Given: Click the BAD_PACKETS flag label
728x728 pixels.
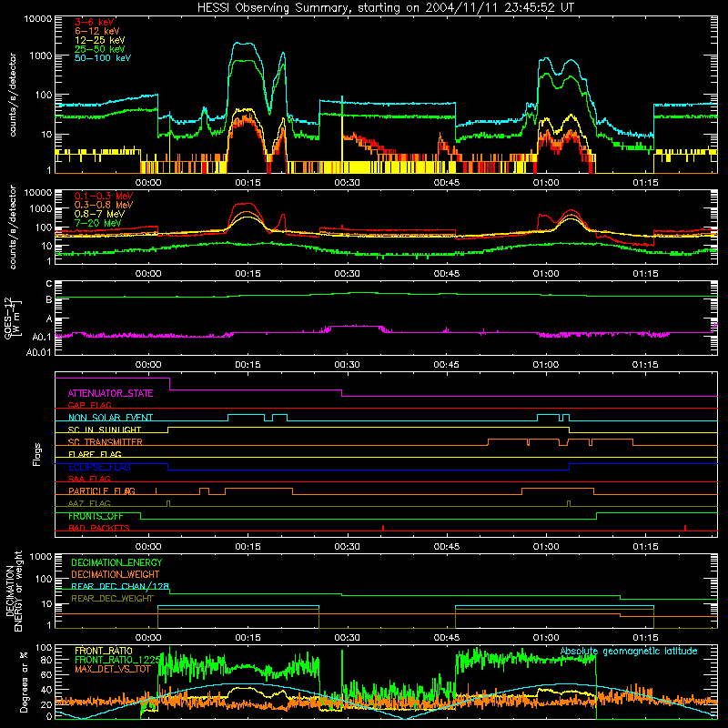Looking at the screenshot, I should click(x=99, y=528).
